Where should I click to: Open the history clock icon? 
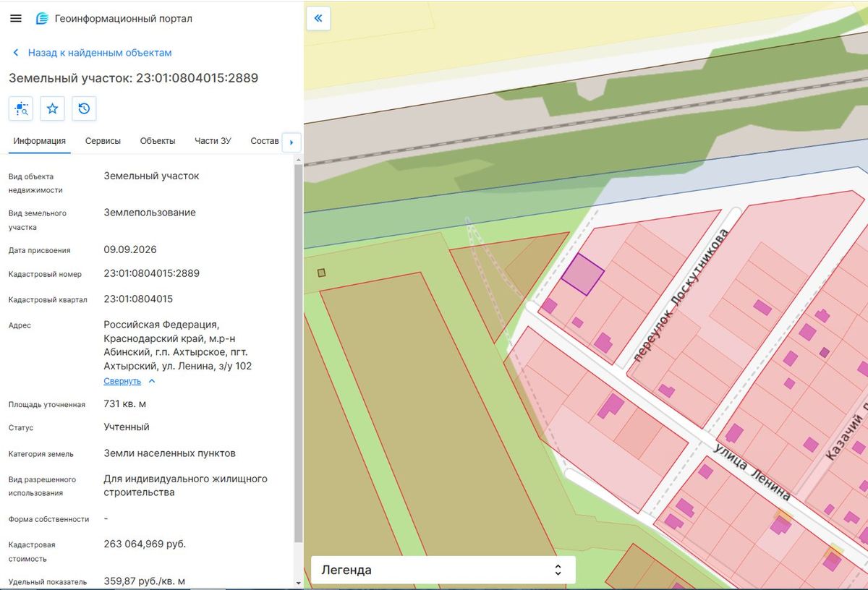[x=84, y=108]
